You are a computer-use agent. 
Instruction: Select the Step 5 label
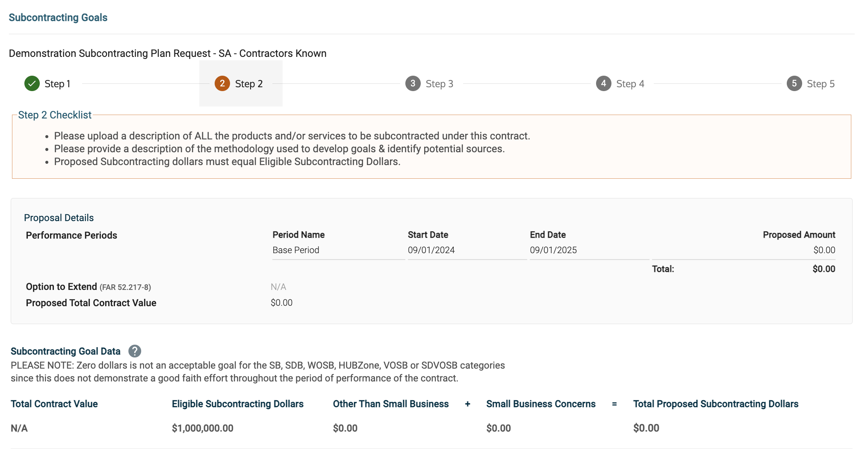point(821,84)
